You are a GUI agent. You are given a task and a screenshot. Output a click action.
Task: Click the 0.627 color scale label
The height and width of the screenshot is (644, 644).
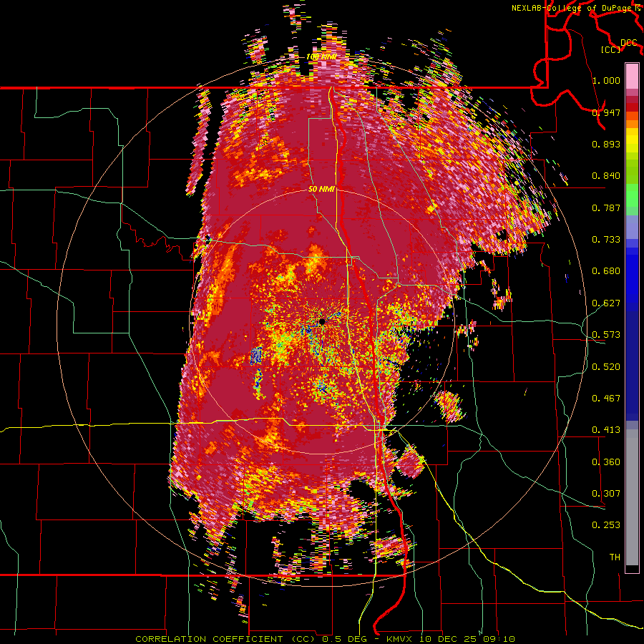(x=606, y=303)
